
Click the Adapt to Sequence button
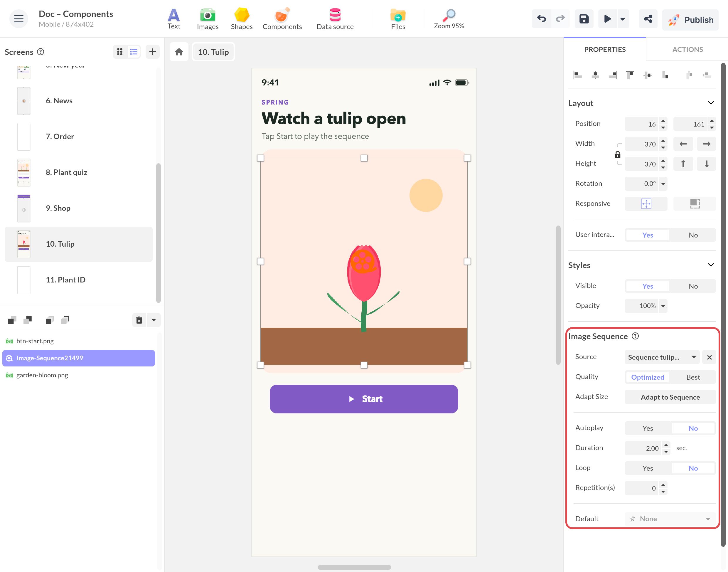coord(670,397)
